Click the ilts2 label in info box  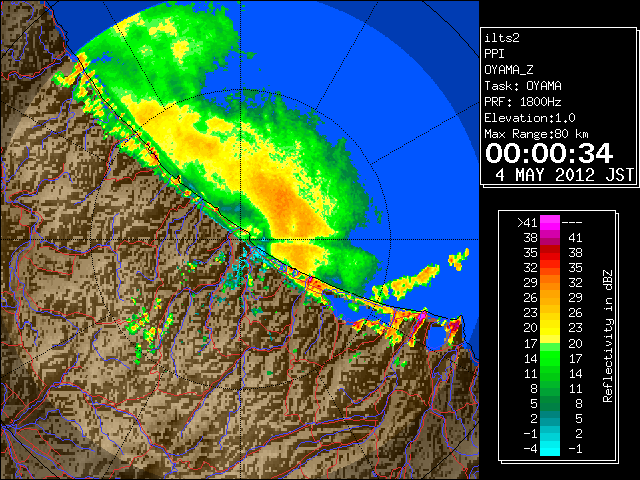tap(502, 38)
